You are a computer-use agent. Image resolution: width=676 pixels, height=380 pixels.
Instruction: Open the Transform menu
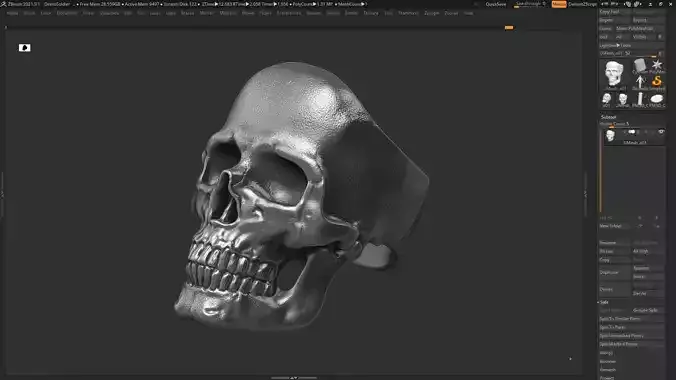click(x=408, y=13)
